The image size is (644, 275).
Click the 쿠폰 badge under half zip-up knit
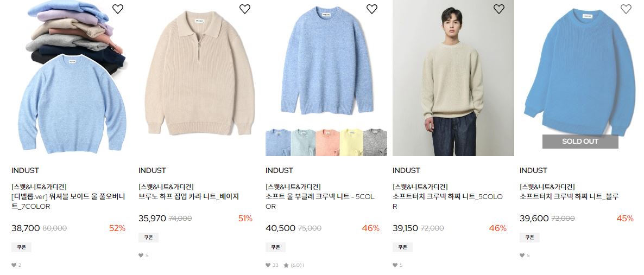148,237
